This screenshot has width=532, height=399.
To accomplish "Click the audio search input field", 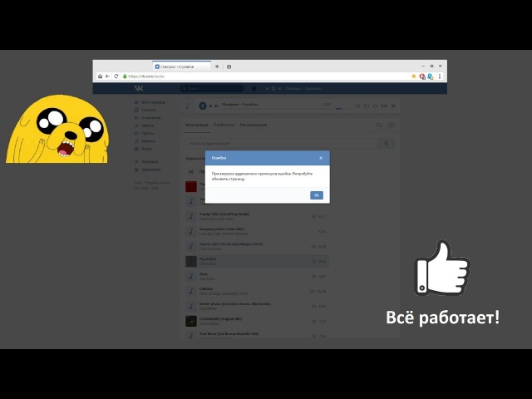I will click(x=282, y=144).
